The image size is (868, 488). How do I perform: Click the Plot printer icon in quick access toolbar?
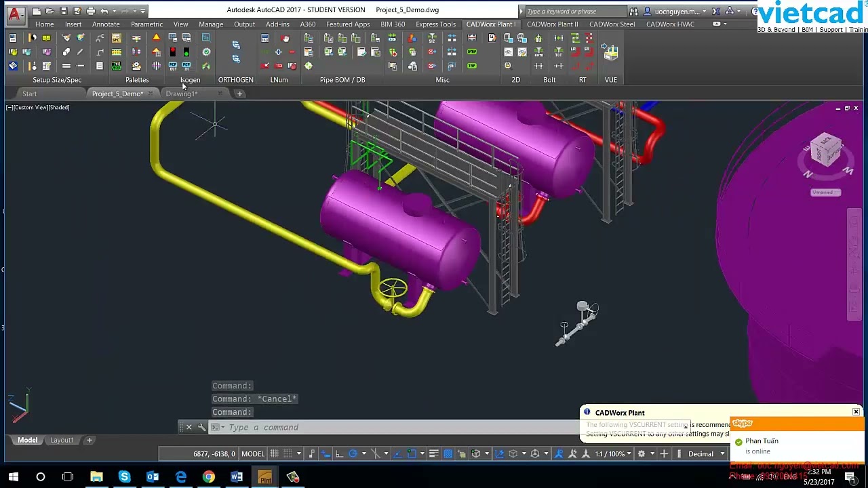point(90,11)
